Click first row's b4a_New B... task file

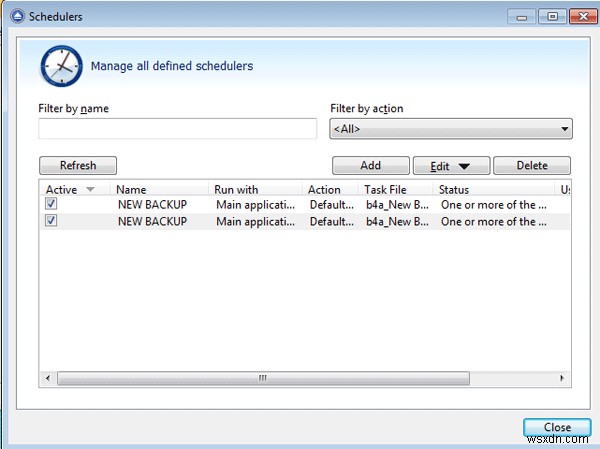pyautogui.click(x=397, y=204)
